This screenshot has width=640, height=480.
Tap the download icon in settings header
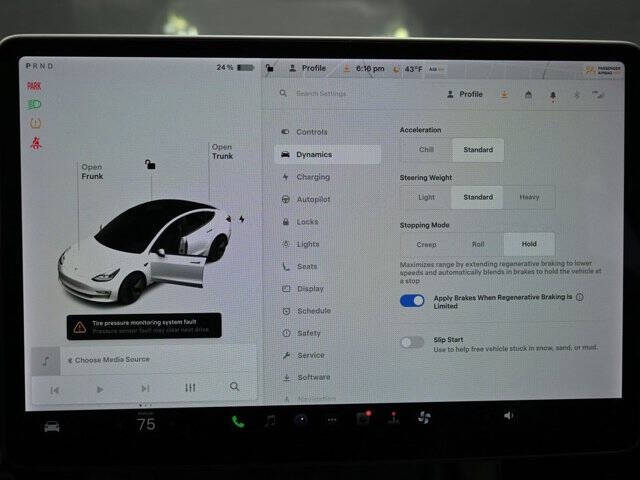pos(504,95)
